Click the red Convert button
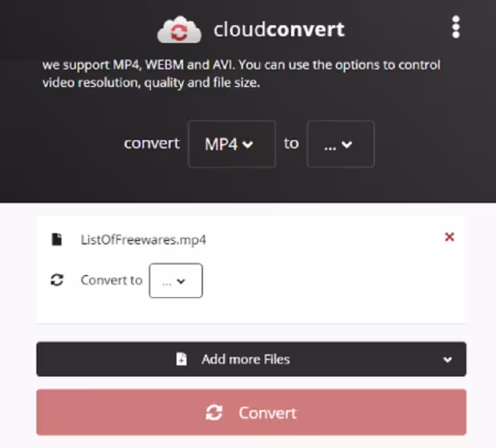The image size is (496, 448). tap(251, 412)
